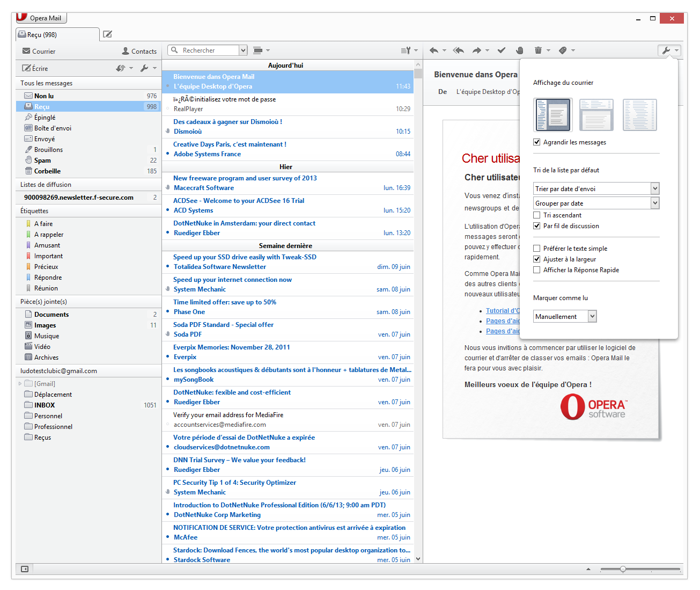Screen dimensions: 700x590
Task: Click the wrench icon beside Écrire
Action: (x=144, y=68)
